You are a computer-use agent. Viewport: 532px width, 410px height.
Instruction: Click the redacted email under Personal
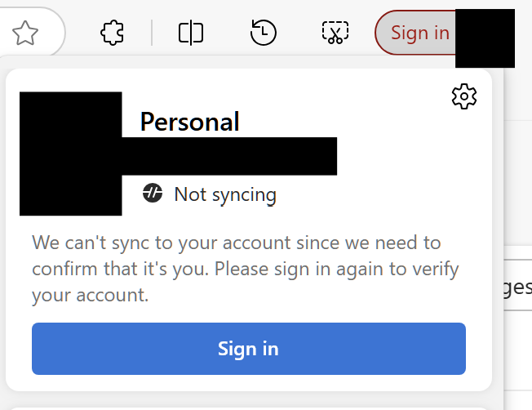(x=229, y=156)
